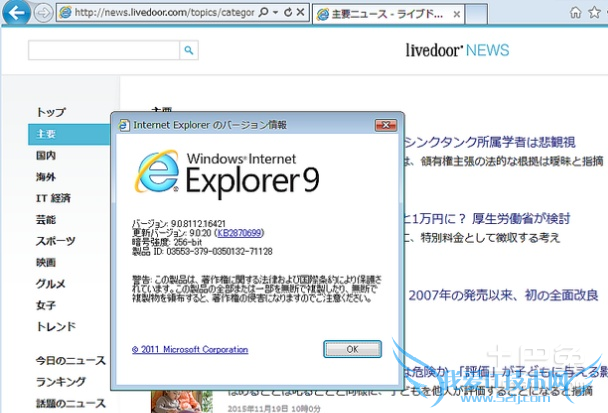Open the スポーツ sidebar category
This screenshot has width=608, height=413.
tap(56, 241)
